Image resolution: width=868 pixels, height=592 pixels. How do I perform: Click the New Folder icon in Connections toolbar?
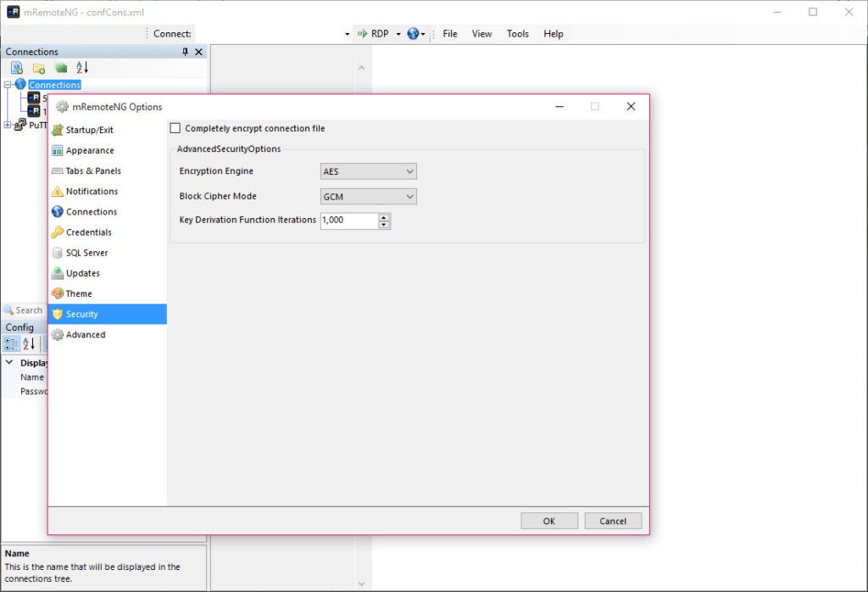click(x=39, y=68)
